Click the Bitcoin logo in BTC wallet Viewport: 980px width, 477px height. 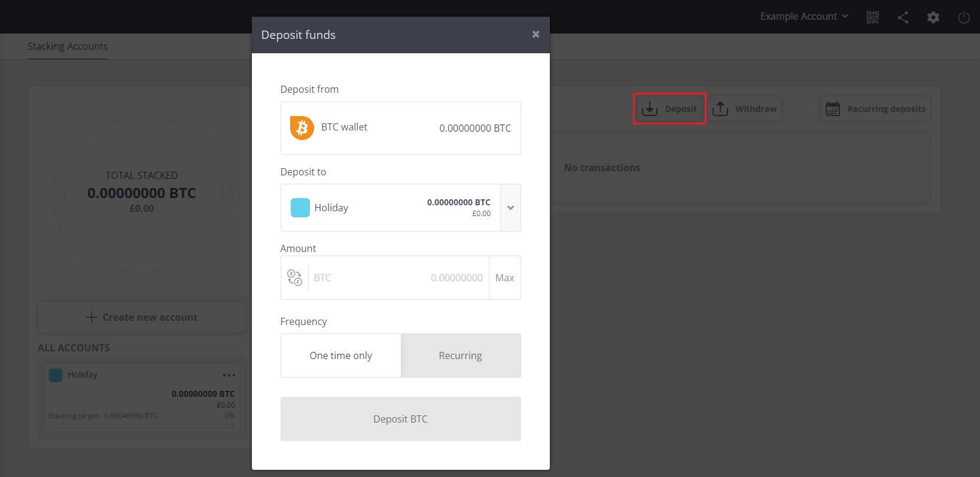(x=302, y=128)
